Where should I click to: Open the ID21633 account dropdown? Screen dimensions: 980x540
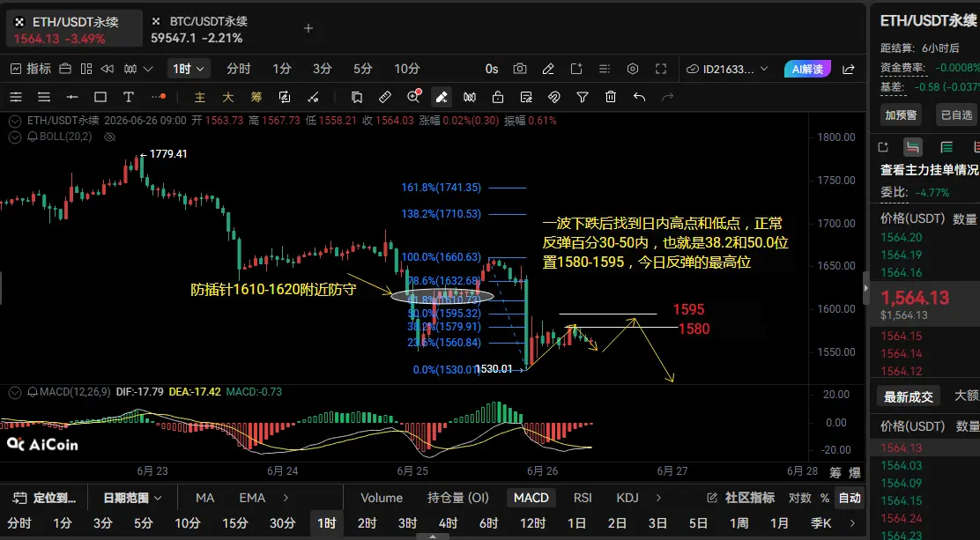pyautogui.click(x=727, y=69)
